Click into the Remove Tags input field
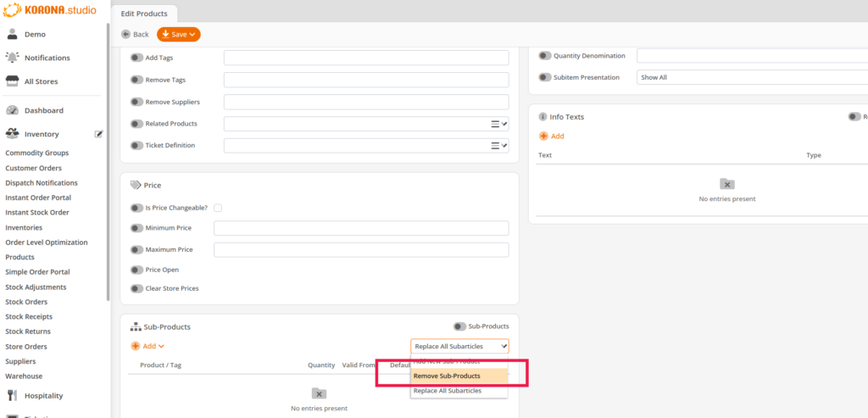The width and height of the screenshot is (868, 418). click(x=366, y=80)
